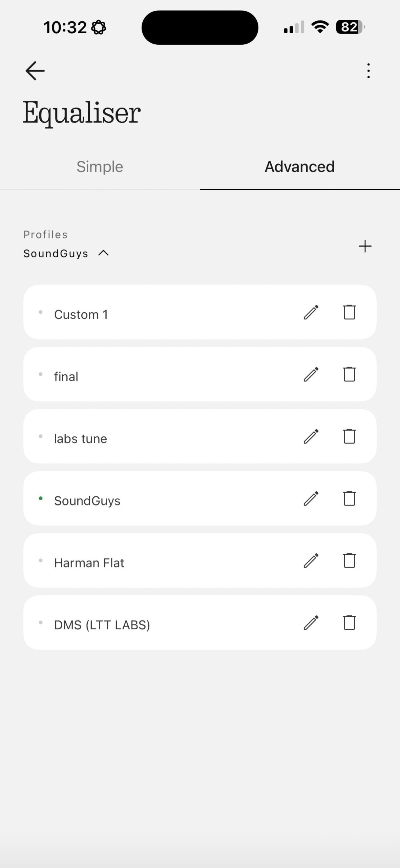400x868 pixels.
Task: Edit the Custom 1 profile
Action: coord(311,312)
